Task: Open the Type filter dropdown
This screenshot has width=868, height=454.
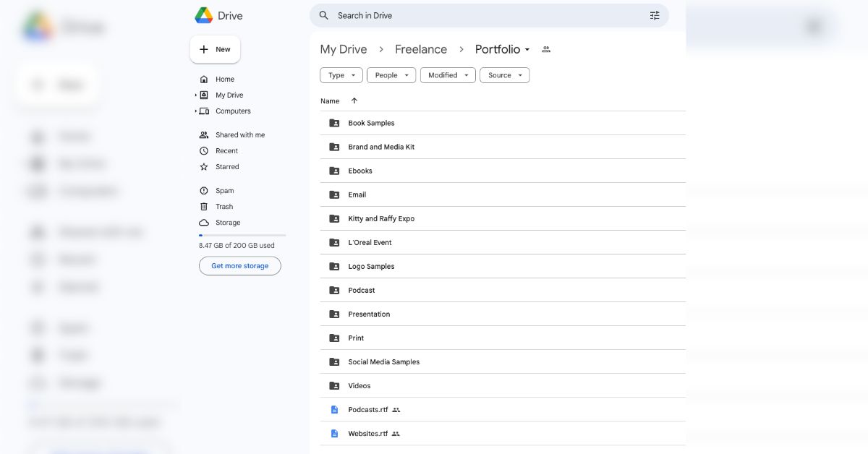Action: tap(341, 74)
